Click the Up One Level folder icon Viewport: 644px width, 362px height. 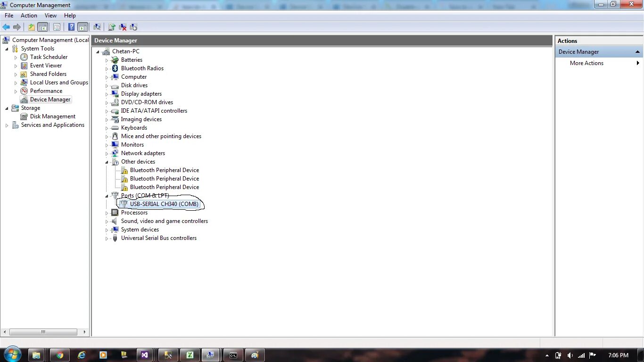point(32,27)
